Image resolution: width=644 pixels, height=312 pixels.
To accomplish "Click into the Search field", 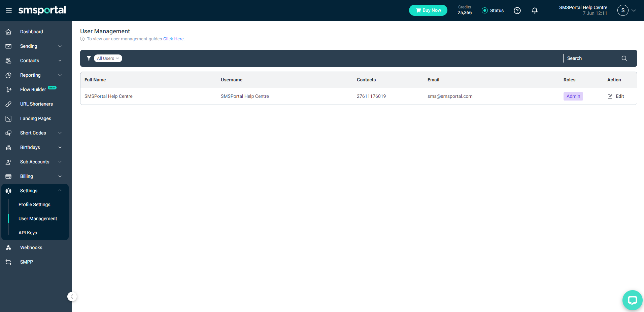I will [592, 58].
